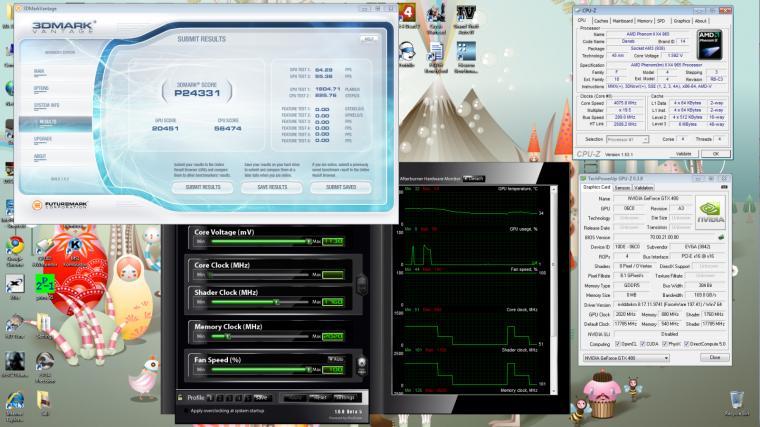This screenshot has height=427, width=760.
Task: Open Options section in 3DMark sidebar
Action: [41, 88]
